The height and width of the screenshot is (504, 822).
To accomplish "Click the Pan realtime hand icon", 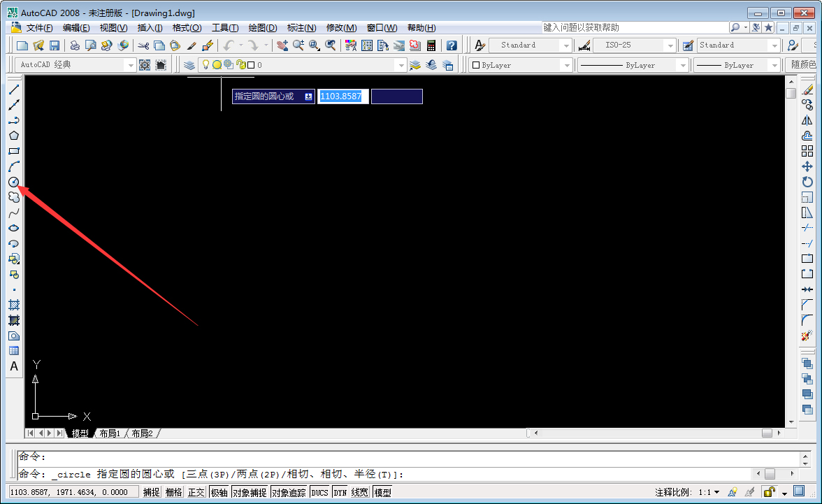I will tap(282, 45).
